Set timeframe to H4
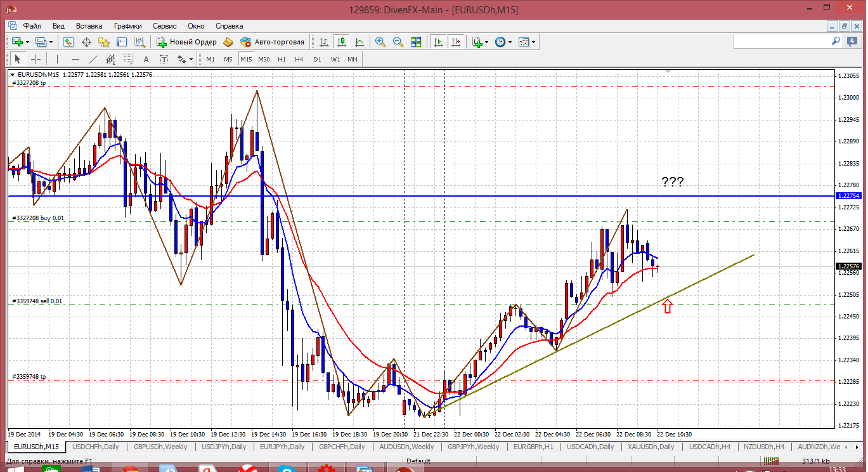The width and height of the screenshot is (868, 472). [299, 59]
